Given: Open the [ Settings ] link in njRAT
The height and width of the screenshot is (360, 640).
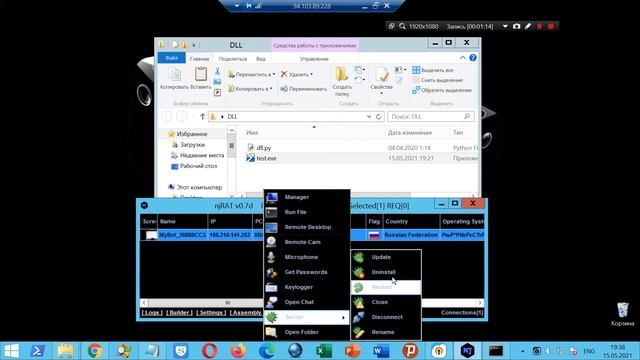Looking at the screenshot, I should click(x=211, y=313).
